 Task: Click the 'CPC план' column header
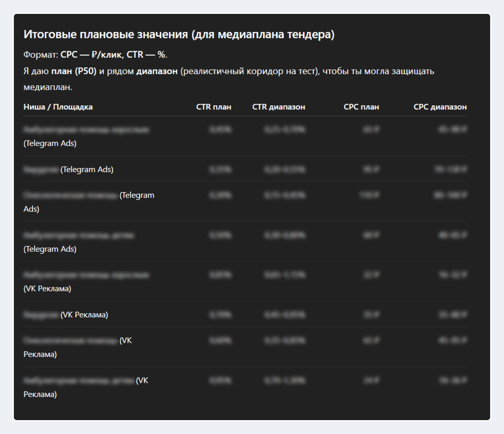click(x=361, y=107)
